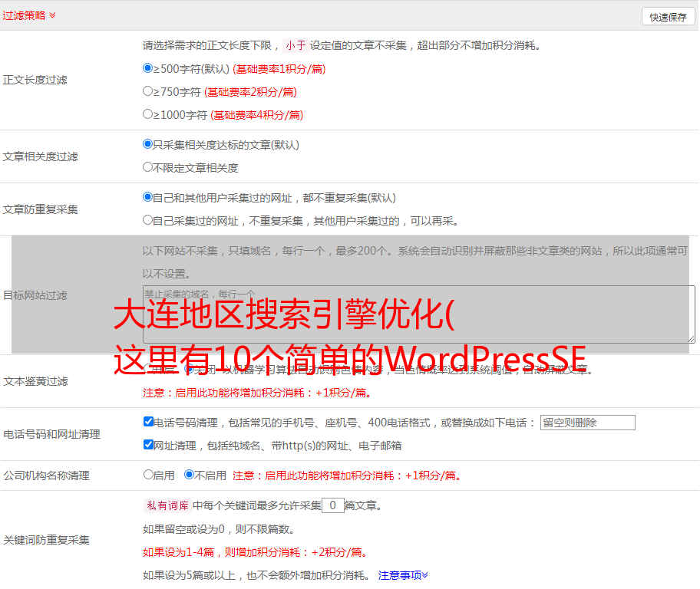Click the articles-per-keyword number field
The width and height of the screenshot is (700, 589).
(x=332, y=505)
